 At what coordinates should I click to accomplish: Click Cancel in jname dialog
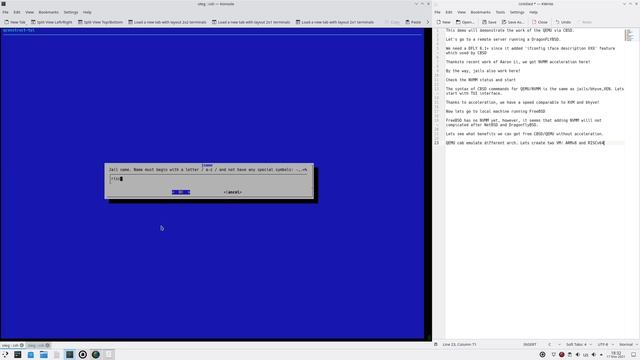coord(233,192)
